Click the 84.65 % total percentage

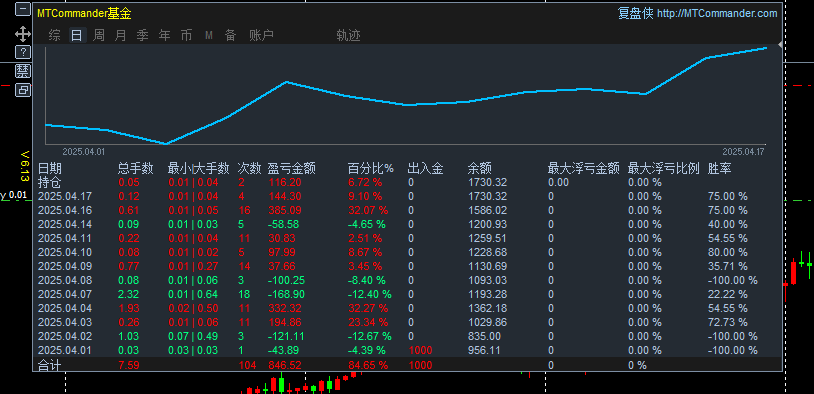pyautogui.click(x=368, y=365)
